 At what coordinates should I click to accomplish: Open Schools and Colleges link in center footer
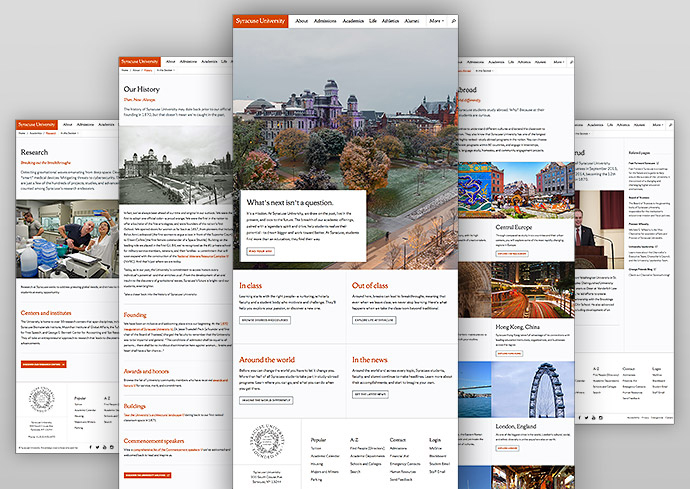366,464
